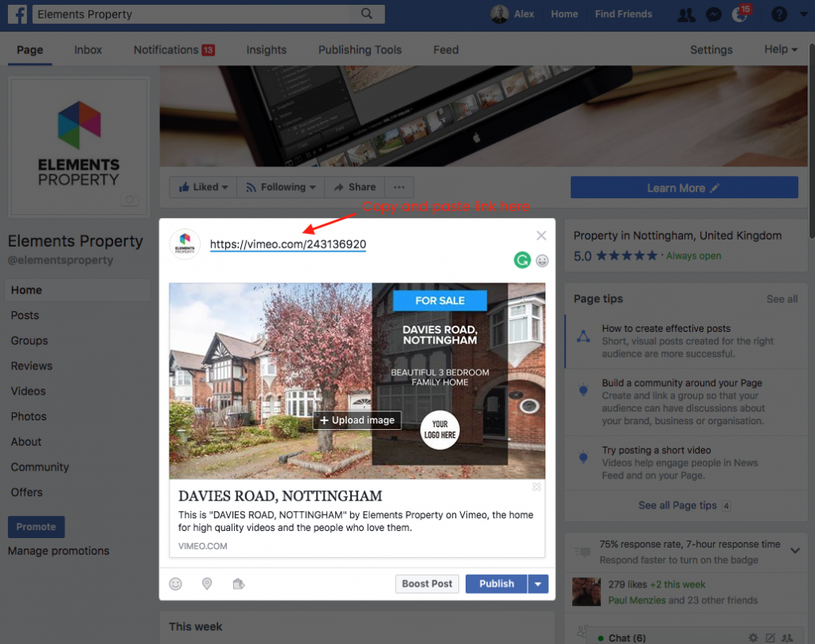Switch to the Inbox tab
Screen dimensions: 815x644
(x=88, y=50)
